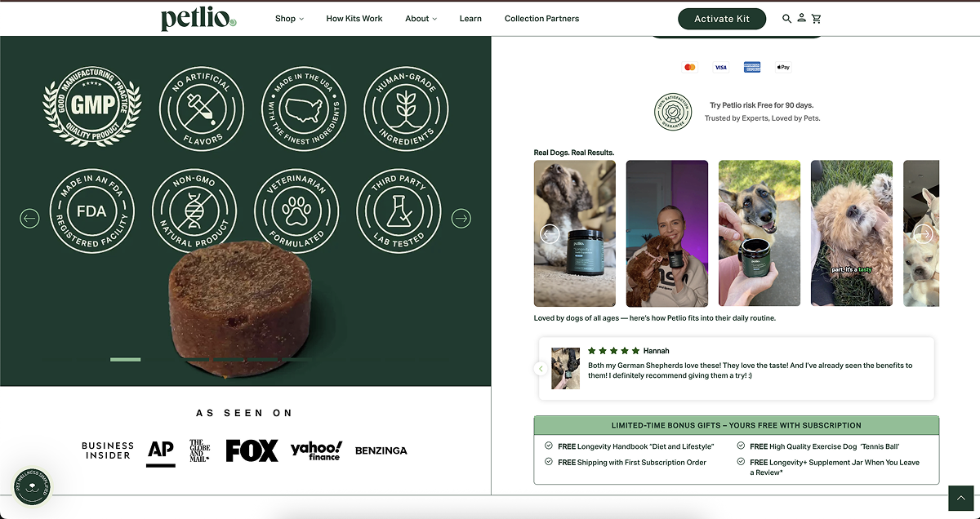Screen dimensions: 980x519
Task: Click the Petlio logo
Action: (198, 18)
